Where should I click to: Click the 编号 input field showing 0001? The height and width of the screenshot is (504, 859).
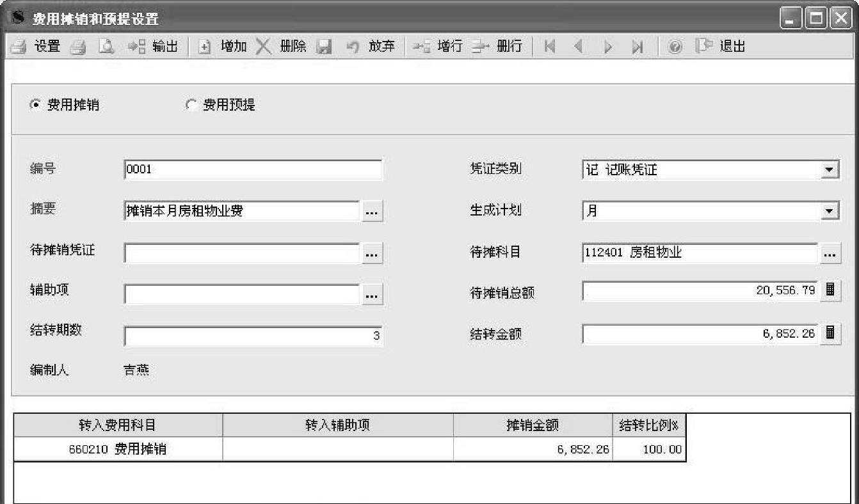(253, 169)
